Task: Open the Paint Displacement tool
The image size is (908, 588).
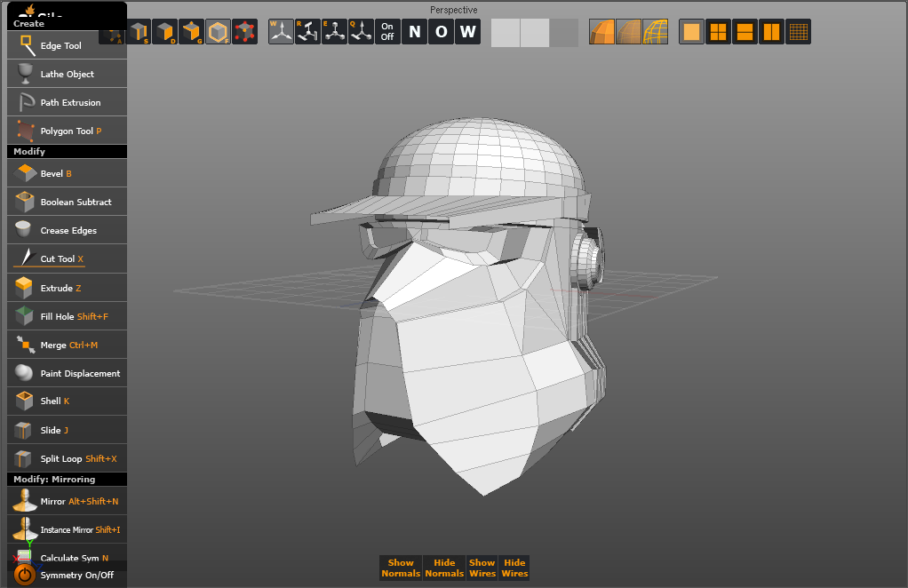Action: (x=67, y=373)
